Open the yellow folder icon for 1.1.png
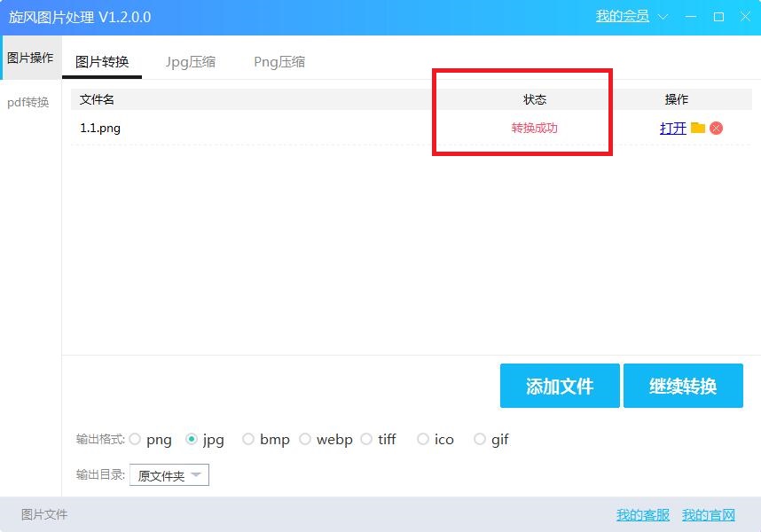This screenshot has height=532, width=761. pos(698,128)
